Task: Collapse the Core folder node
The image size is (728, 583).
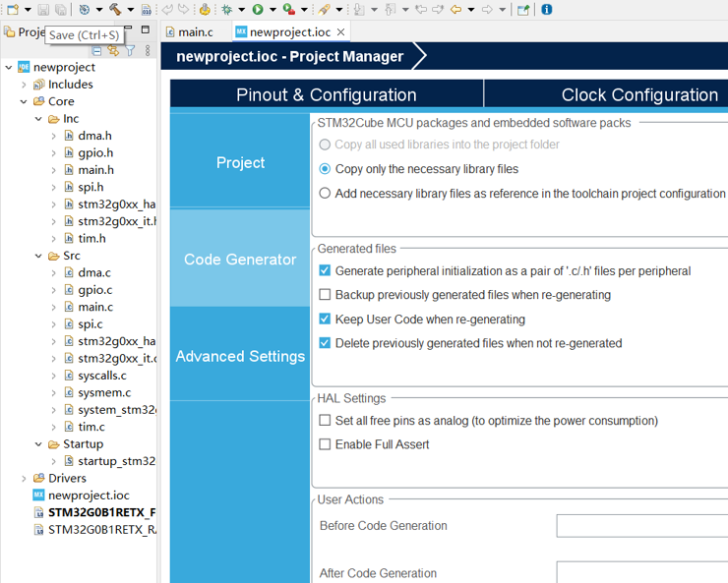Action: point(24,101)
